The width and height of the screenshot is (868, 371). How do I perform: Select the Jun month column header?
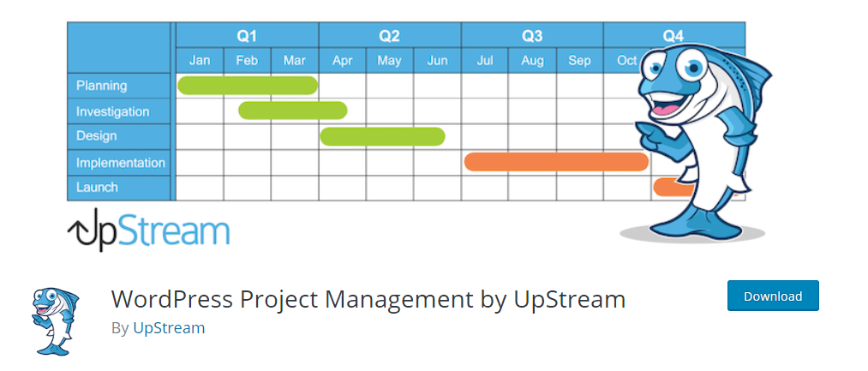(x=437, y=60)
